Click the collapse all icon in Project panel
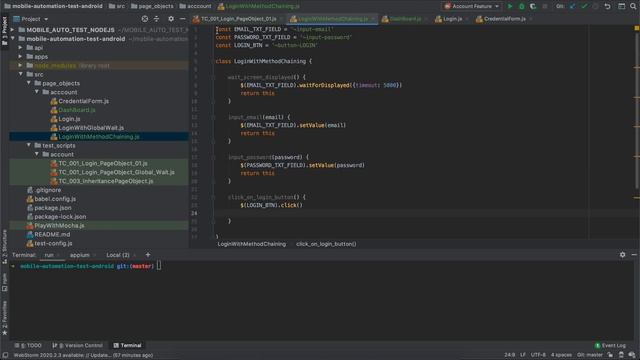 156,19
